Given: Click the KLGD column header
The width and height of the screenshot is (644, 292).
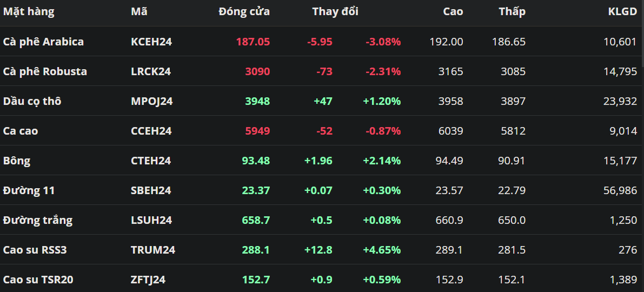Looking at the screenshot, I should click(x=622, y=11).
